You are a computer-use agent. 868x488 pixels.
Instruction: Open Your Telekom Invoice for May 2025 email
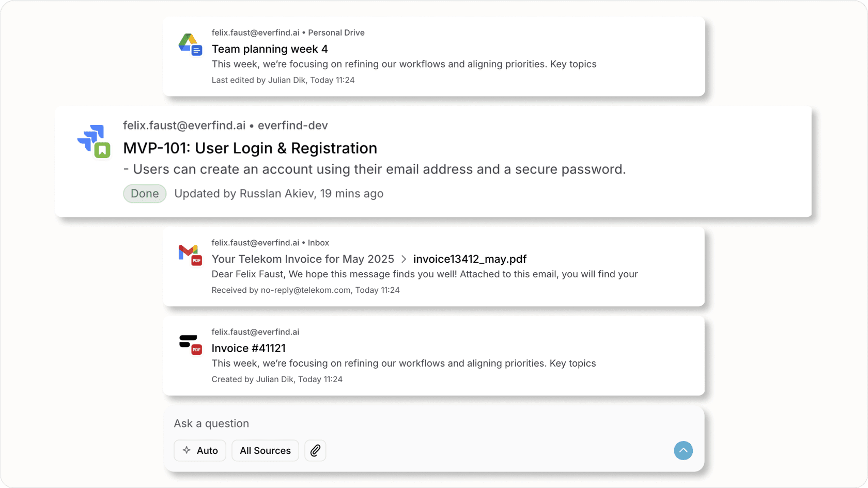(303, 259)
